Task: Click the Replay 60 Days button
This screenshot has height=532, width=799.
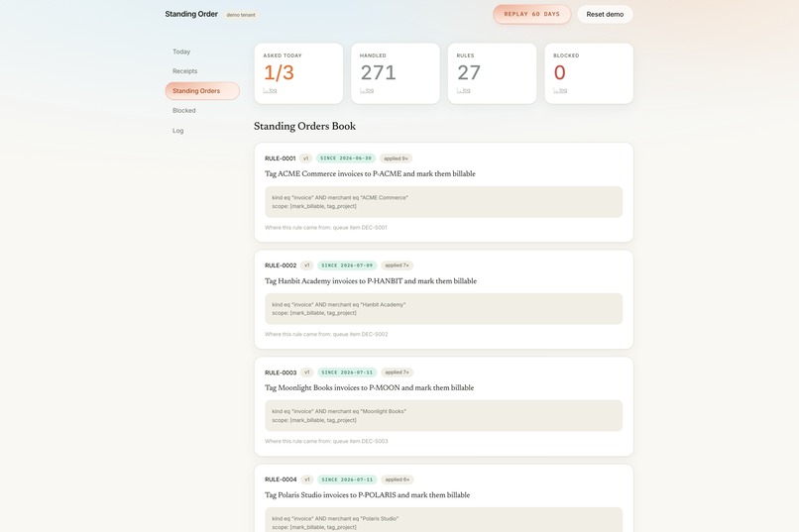Action: tap(531, 14)
